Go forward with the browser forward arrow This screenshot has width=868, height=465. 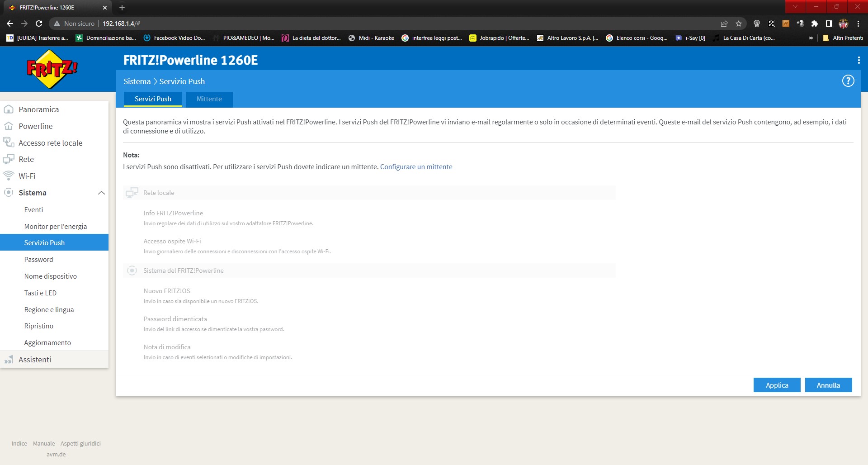[x=24, y=24]
